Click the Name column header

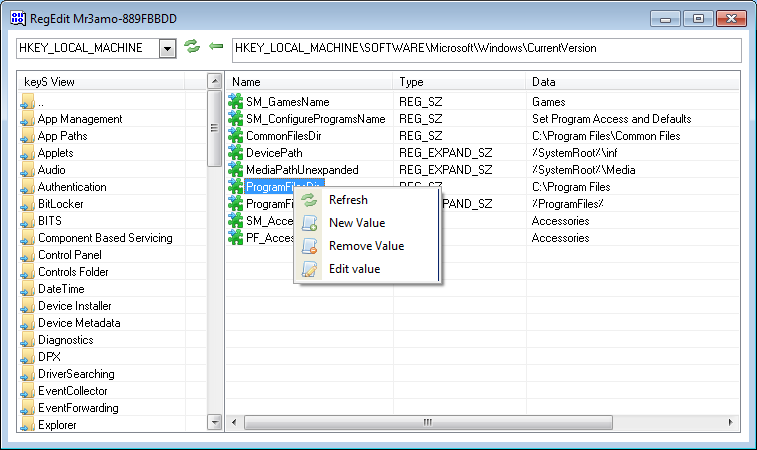tap(309, 82)
